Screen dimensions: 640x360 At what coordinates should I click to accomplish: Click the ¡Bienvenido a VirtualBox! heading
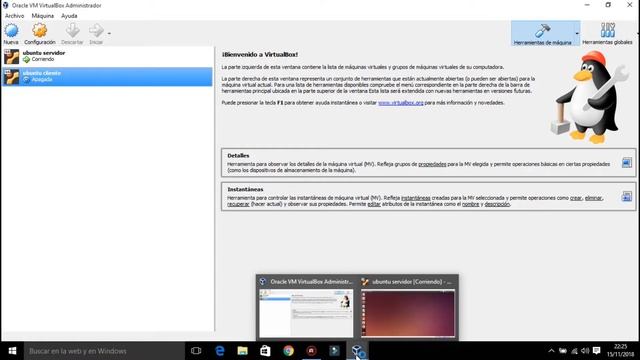260,55
